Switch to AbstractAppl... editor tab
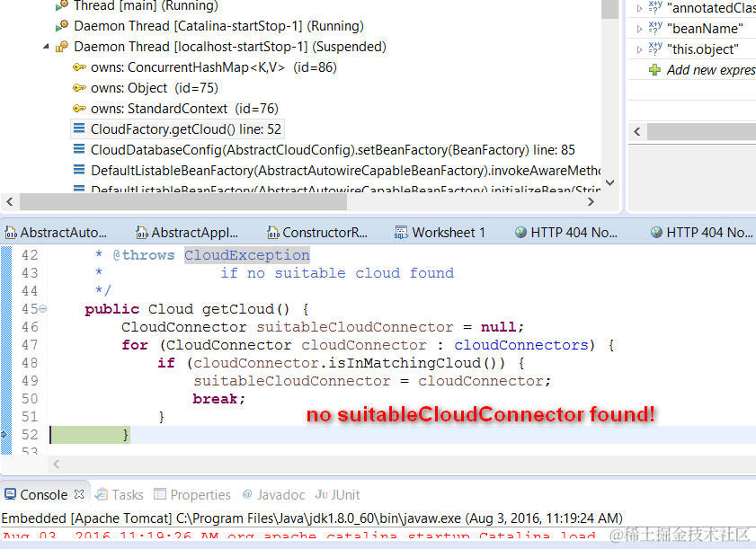The image size is (756, 549). coord(187,233)
